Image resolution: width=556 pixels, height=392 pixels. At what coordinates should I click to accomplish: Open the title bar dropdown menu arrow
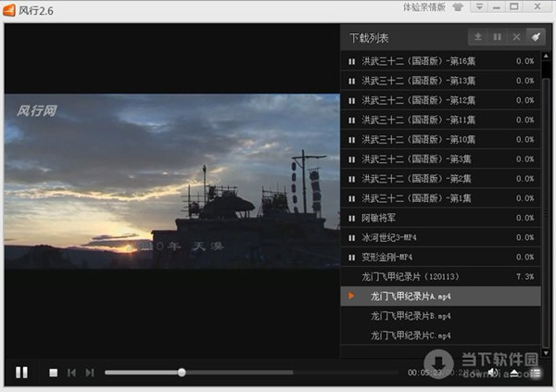[479, 6]
